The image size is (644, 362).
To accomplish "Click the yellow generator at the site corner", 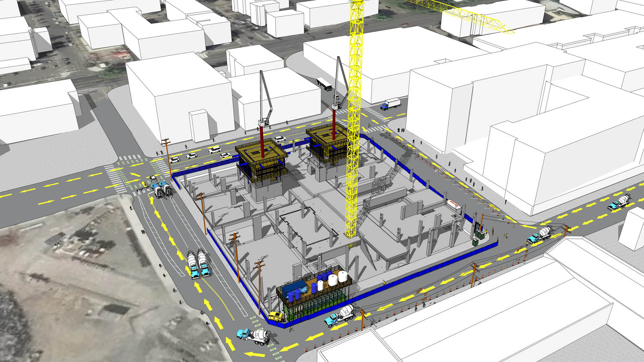I will [x=276, y=317].
